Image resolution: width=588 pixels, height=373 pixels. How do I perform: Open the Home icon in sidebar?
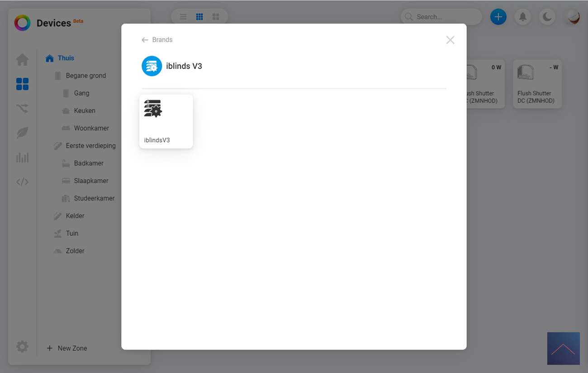coord(22,59)
